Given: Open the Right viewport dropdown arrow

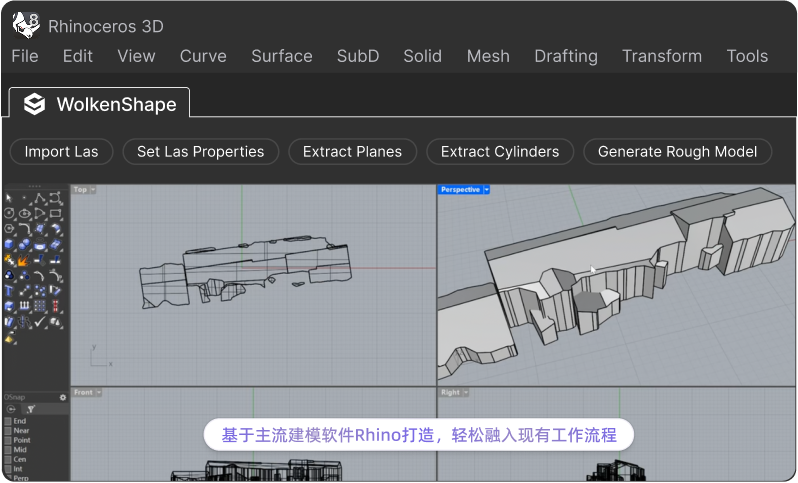Looking at the screenshot, I should [466, 392].
